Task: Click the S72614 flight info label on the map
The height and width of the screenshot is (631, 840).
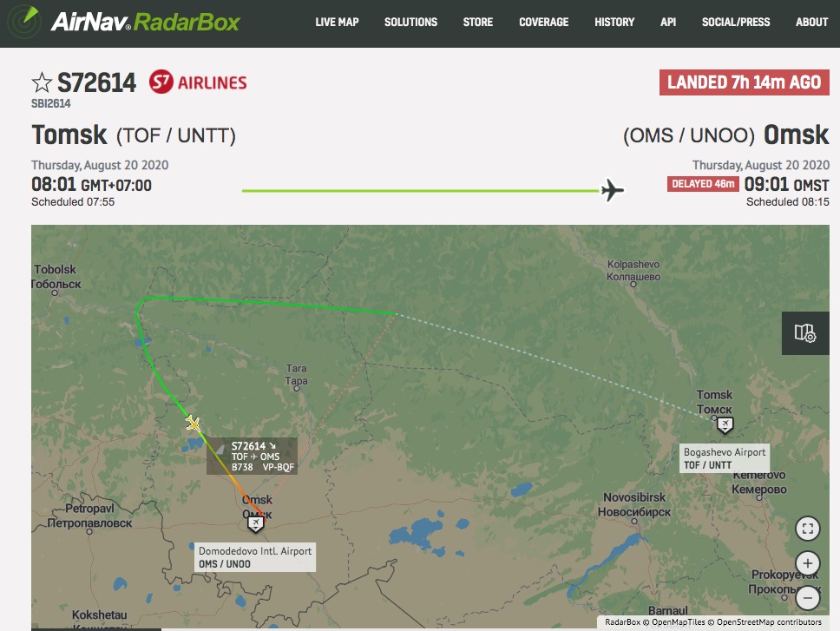Action: 252,457
